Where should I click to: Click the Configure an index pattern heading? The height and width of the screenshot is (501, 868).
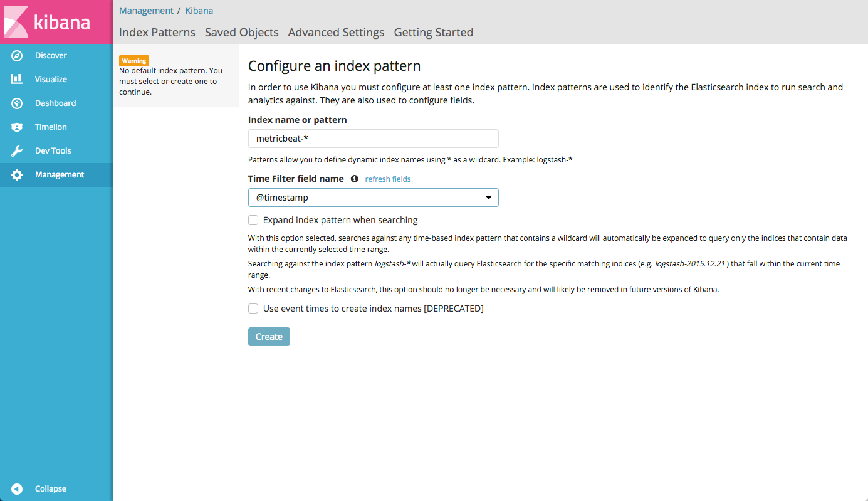pyautogui.click(x=335, y=66)
